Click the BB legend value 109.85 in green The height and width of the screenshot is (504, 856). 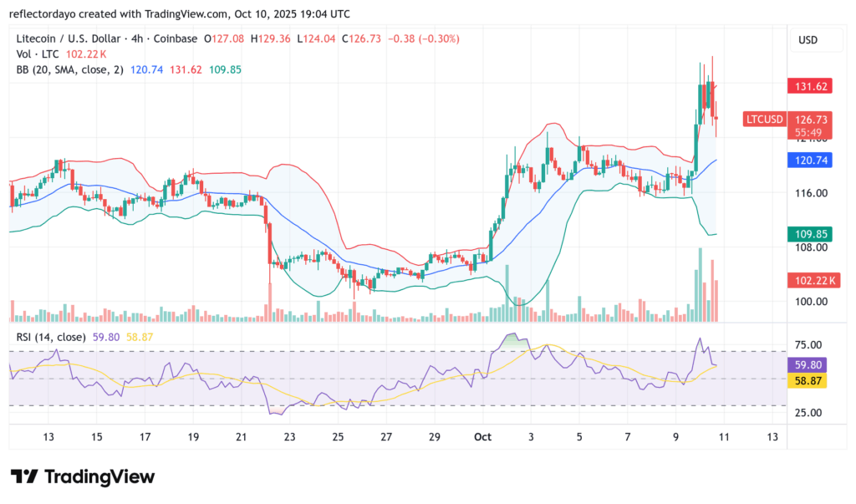coord(225,70)
